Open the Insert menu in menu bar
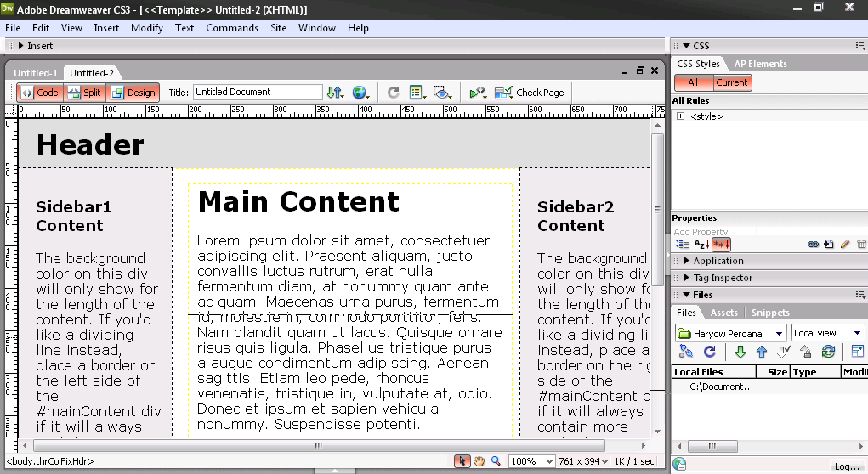The width and height of the screenshot is (868, 474). (106, 28)
